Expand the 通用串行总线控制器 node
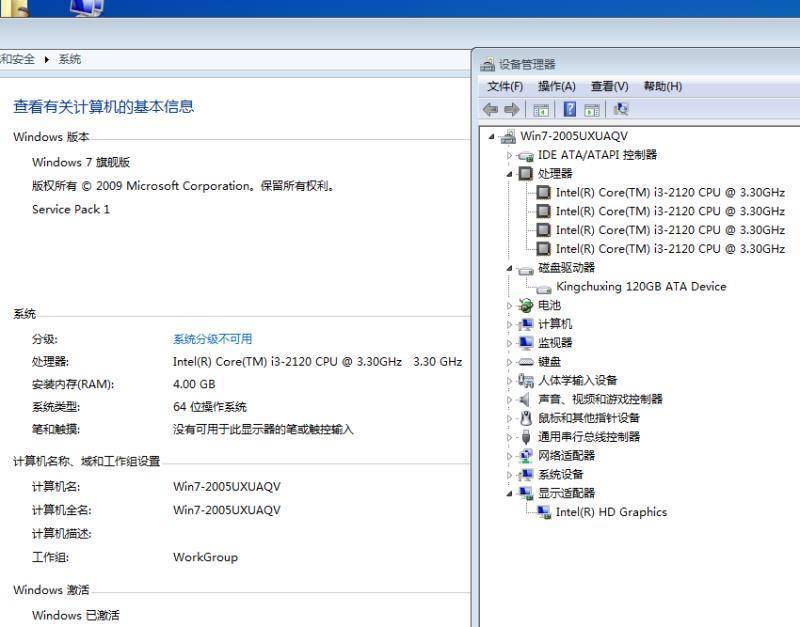800x627 pixels. 509,437
